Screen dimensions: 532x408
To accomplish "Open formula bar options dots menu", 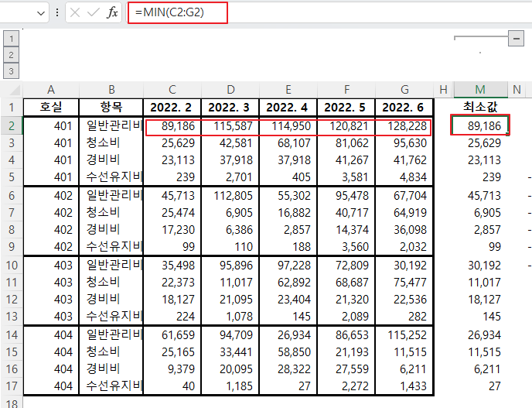I will [x=57, y=13].
